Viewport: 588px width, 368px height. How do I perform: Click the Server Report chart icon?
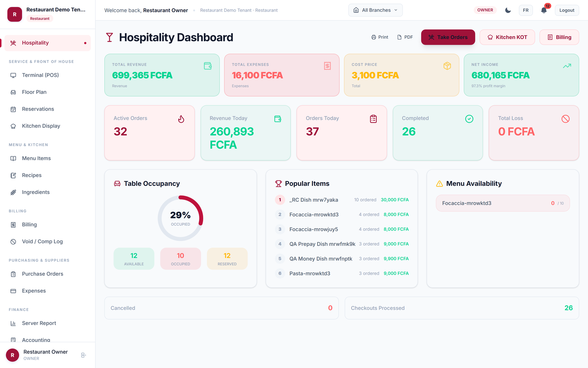[x=13, y=323]
